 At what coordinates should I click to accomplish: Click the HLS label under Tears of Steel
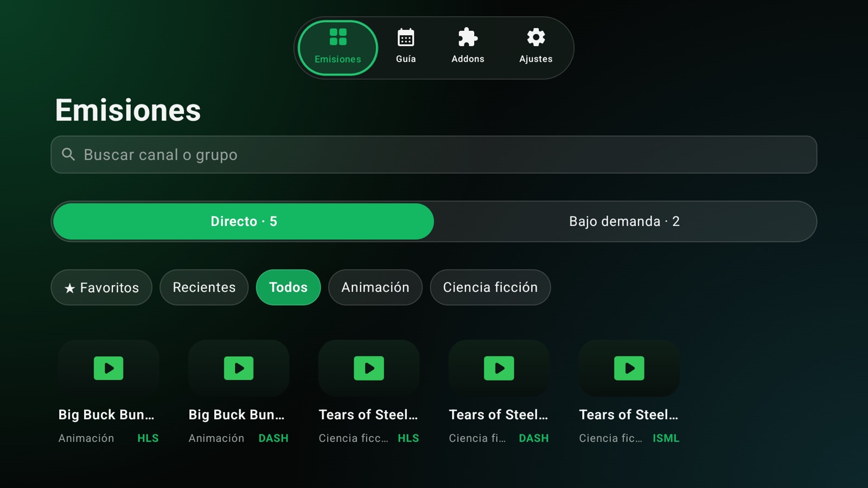pos(408,438)
